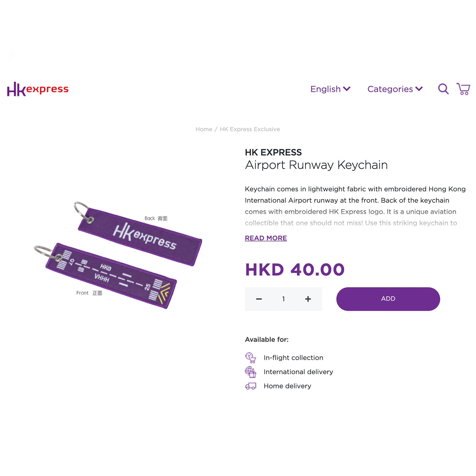Go to the Home breadcrumb
476x476 pixels.
tap(204, 129)
